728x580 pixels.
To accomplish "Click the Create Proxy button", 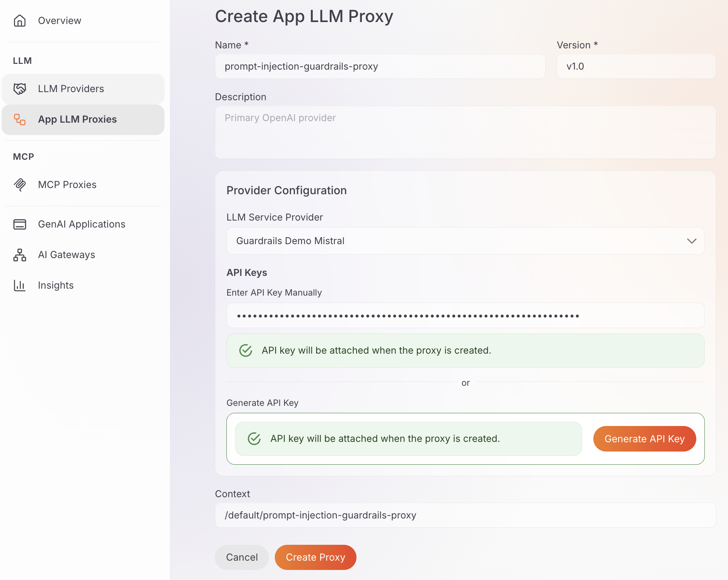I will pyautogui.click(x=315, y=557).
